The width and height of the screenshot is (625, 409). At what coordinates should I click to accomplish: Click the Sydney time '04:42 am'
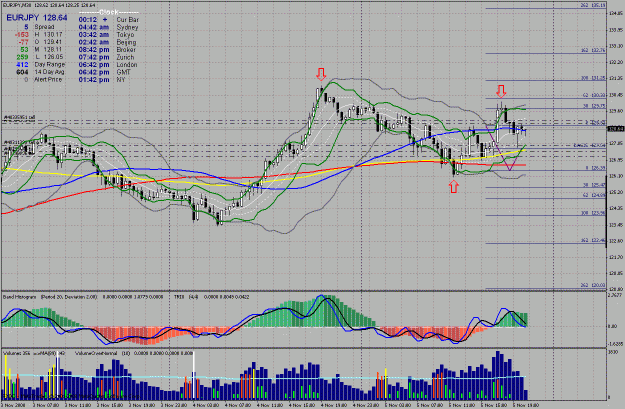pyautogui.click(x=94, y=27)
